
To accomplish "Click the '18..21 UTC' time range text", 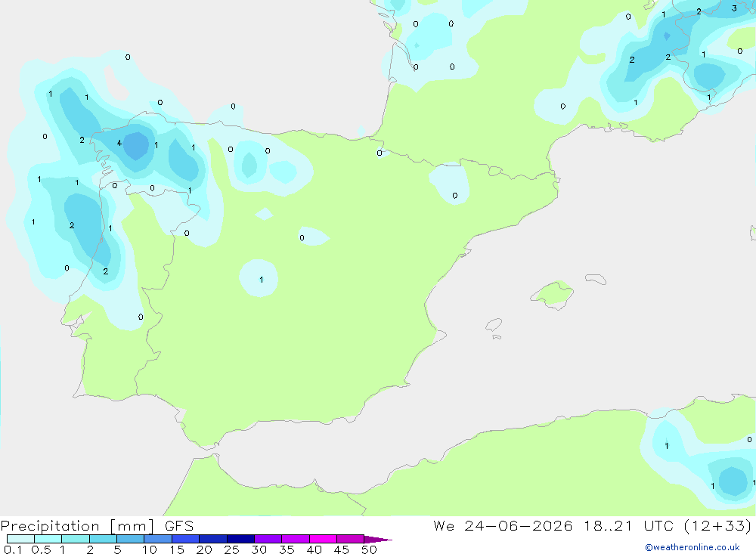I will (x=627, y=525).
